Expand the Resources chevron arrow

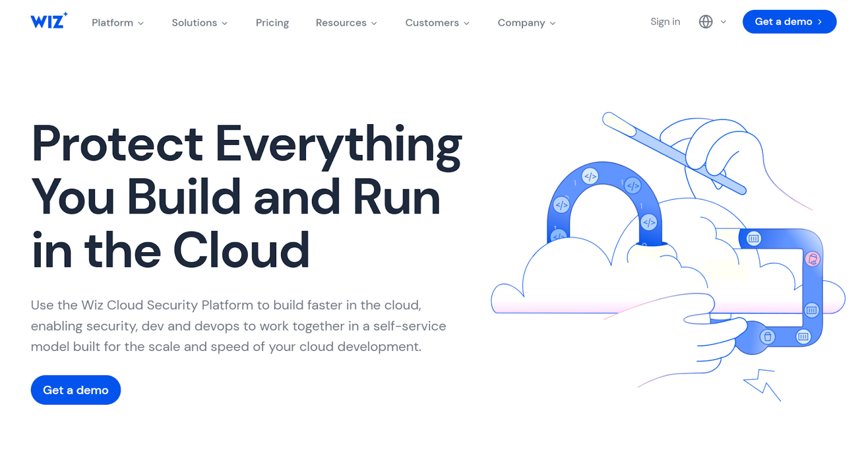(374, 23)
